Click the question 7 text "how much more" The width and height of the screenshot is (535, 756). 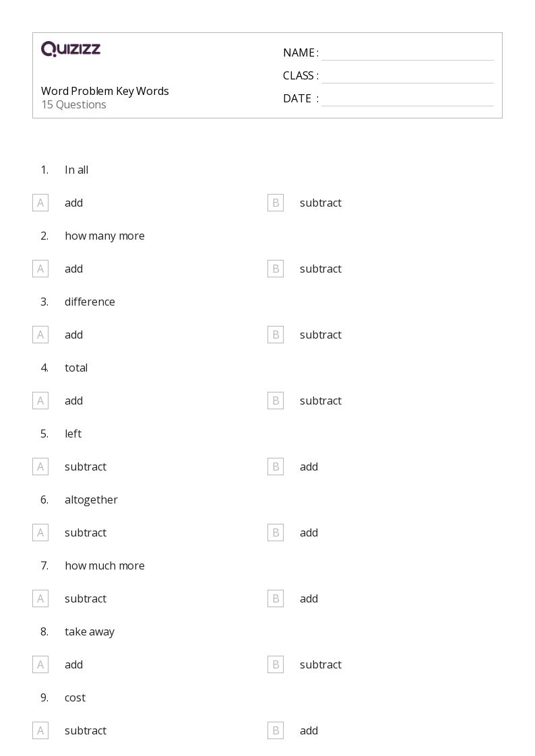point(104,565)
